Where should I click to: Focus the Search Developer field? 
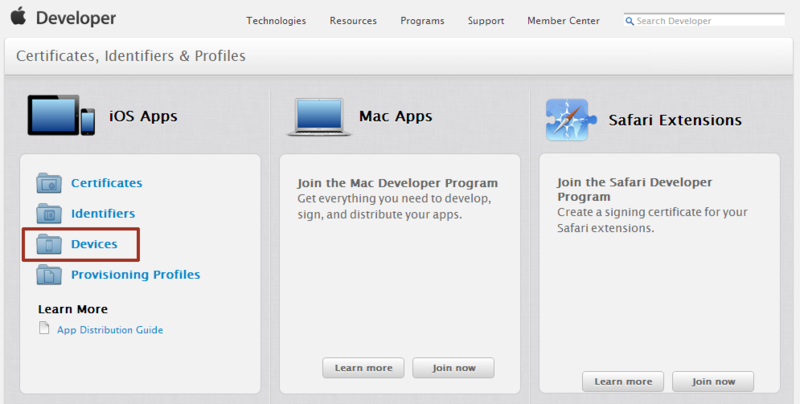[704, 21]
